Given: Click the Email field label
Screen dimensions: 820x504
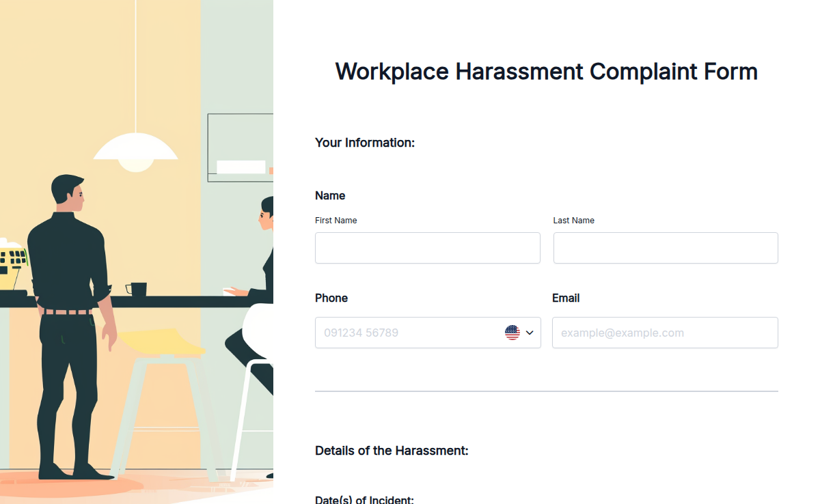Looking at the screenshot, I should [x=566, y=298].
